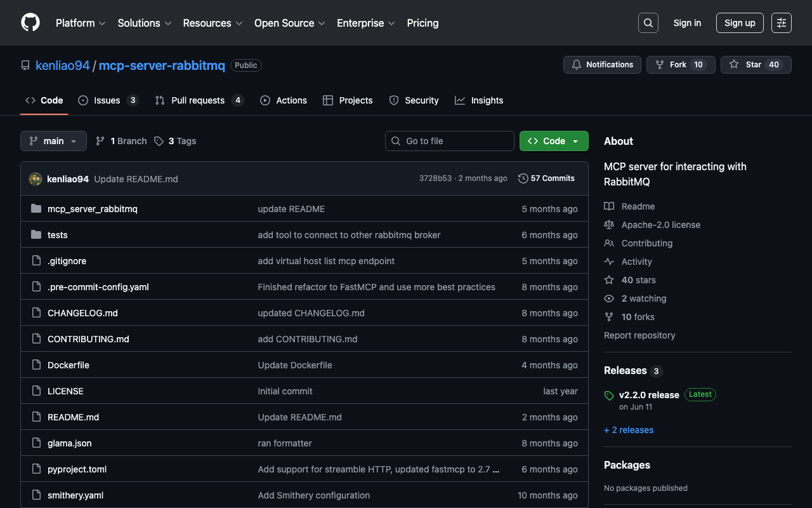Open the + 2 releases link
812x508 pixels.
click(x=629, y=430)
